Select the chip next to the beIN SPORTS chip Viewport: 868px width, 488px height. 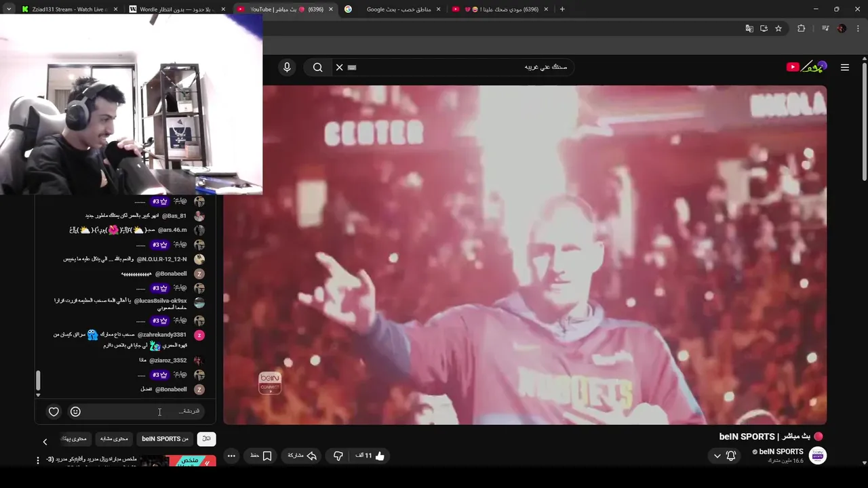114,439
